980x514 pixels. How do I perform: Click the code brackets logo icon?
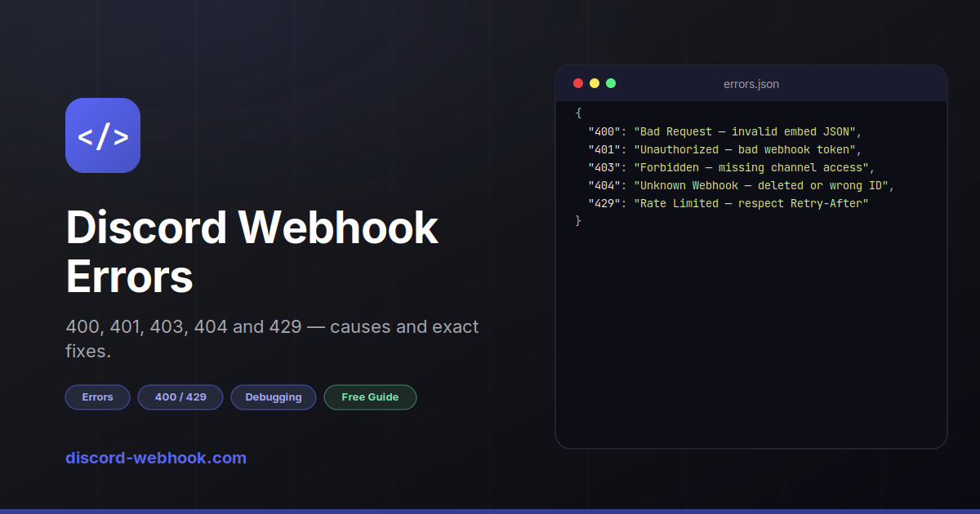103,135
